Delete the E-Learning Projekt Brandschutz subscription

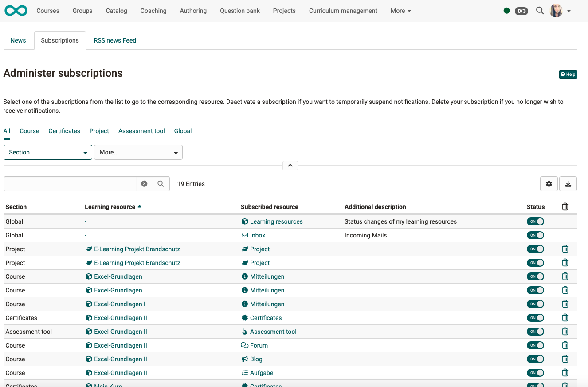point(565,249)
